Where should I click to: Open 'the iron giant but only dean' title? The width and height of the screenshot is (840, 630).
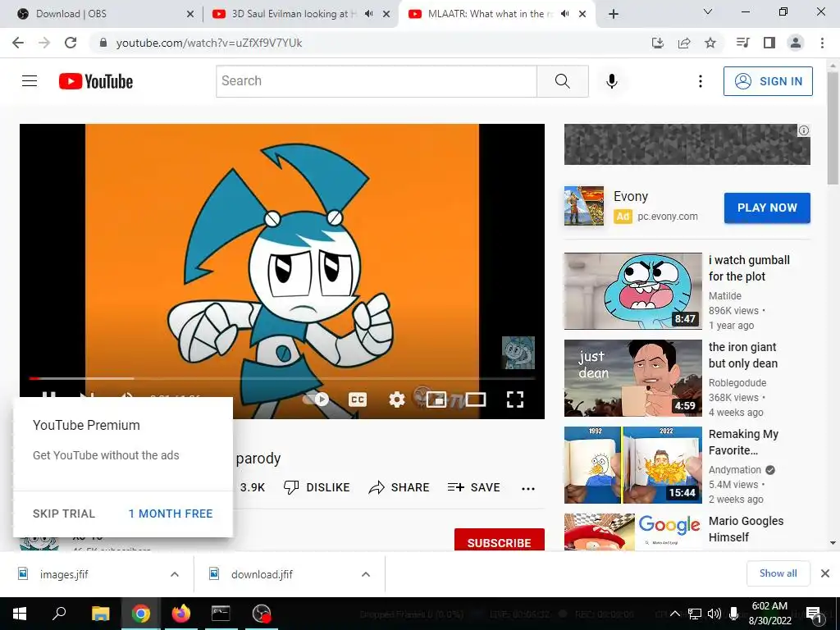pos(743,355)
